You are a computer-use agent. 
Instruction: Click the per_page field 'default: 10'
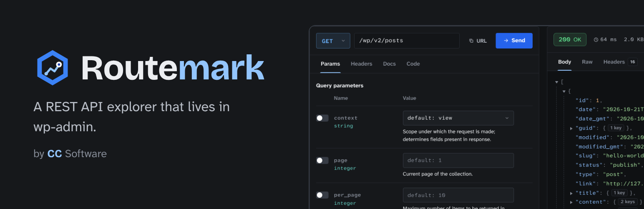pyautogui.click(x=458, y=195)
